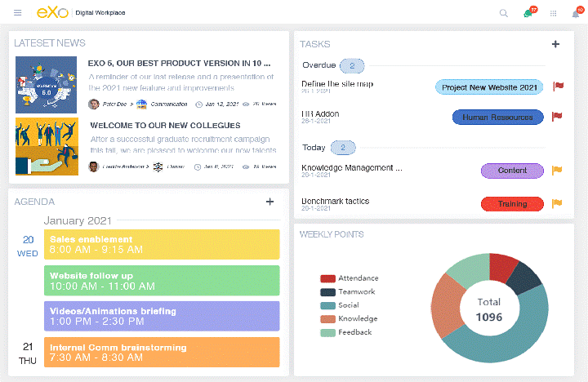Open the apps grid launcher
588x382 pixels.
553,14
